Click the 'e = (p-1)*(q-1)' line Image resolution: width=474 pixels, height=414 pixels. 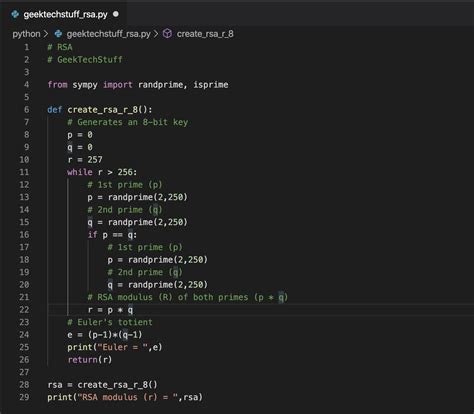(105, 335)
